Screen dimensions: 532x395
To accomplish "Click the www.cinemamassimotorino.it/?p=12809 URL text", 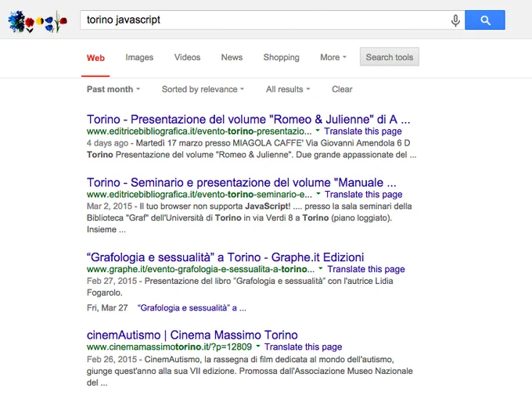I will [169, 347].
